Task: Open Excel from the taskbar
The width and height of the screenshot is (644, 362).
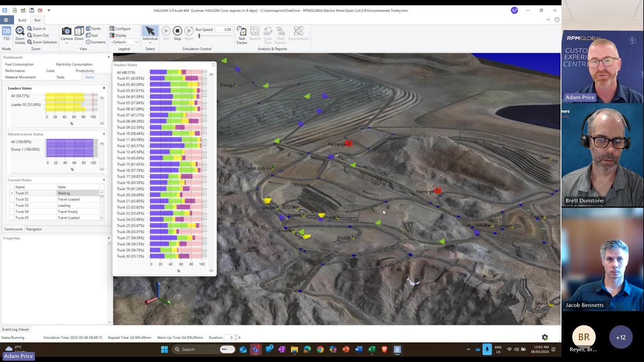Action: point(371,349)
